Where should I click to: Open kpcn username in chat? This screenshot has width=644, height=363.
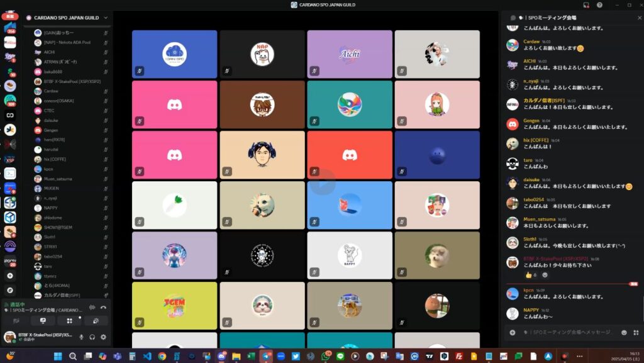pyautogui.click(x=528, y=290)
